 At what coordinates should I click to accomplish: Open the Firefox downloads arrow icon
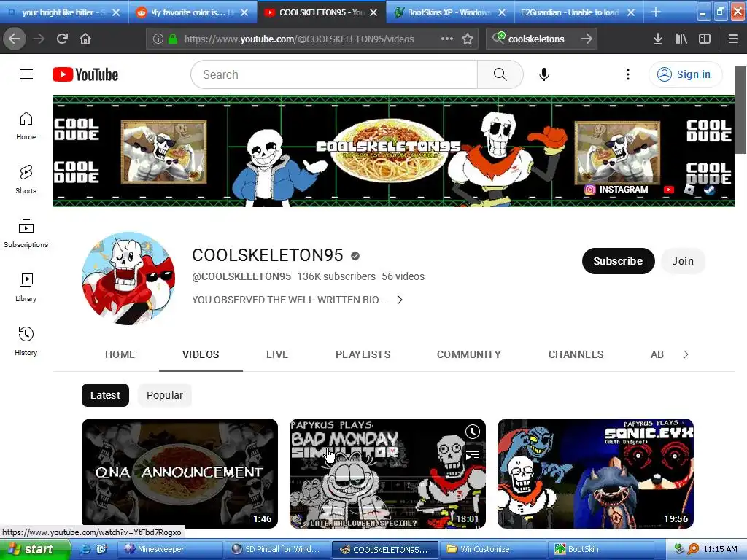click(658, 39)
